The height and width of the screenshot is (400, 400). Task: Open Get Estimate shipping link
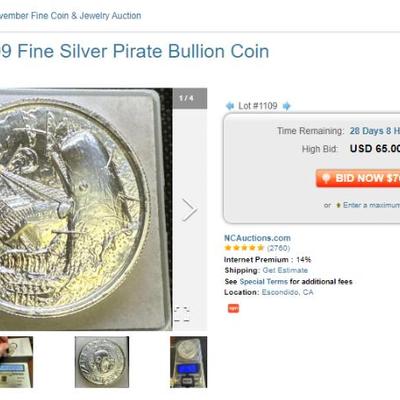pyautogui.click(x=285, y=270)
